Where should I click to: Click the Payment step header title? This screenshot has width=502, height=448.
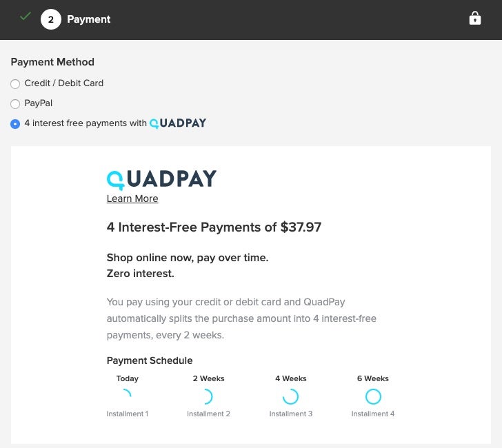pyautogui.click(x=88, y=19)
